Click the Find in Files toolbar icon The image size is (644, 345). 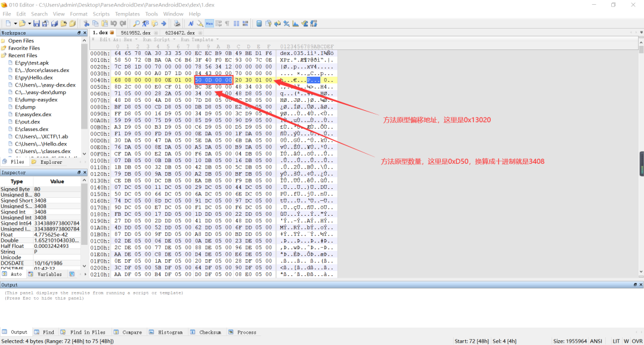[154, 23]
